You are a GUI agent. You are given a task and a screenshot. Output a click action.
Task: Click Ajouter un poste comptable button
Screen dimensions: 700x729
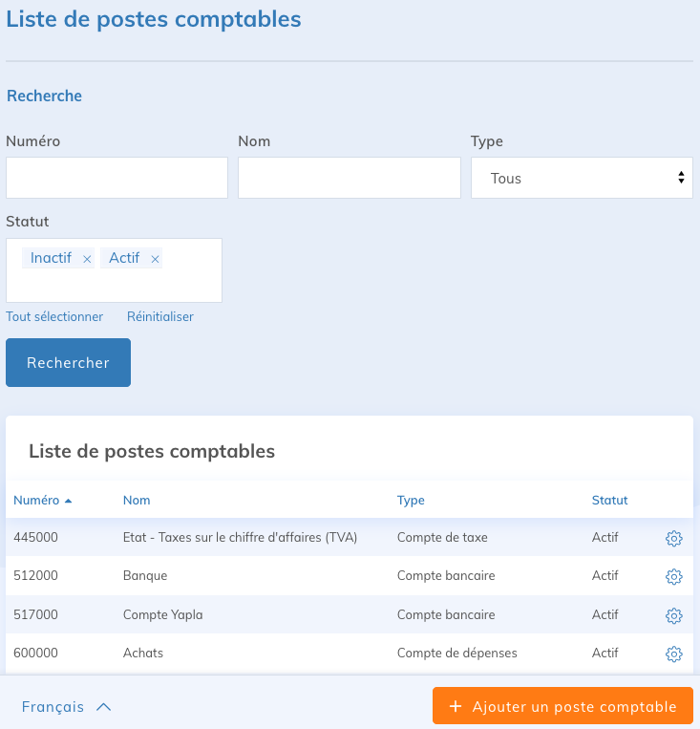coord(562,707)
